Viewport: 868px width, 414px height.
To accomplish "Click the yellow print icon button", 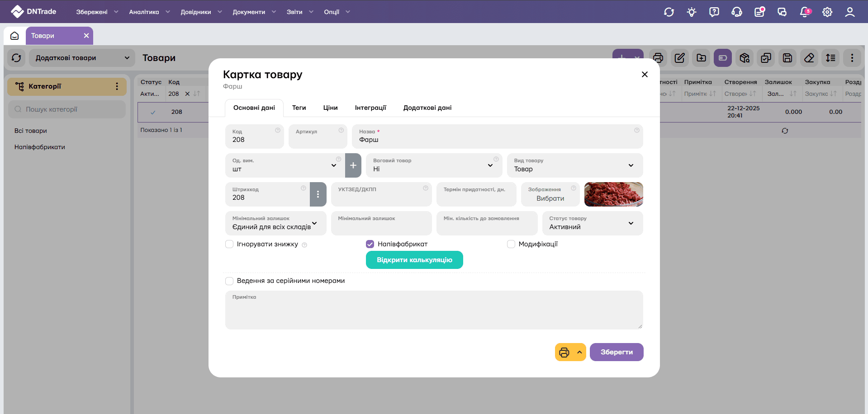I will pyautogui.click(x=564, y=352).
